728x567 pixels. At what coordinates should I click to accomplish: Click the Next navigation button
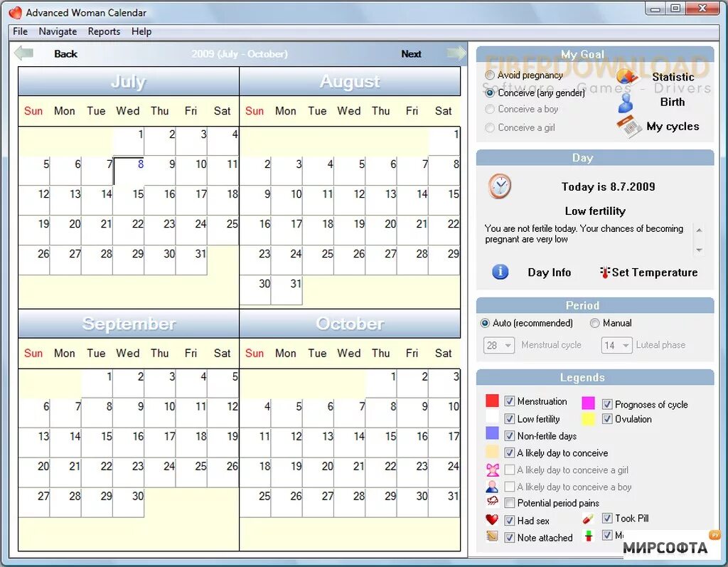[x=412, y=53]
